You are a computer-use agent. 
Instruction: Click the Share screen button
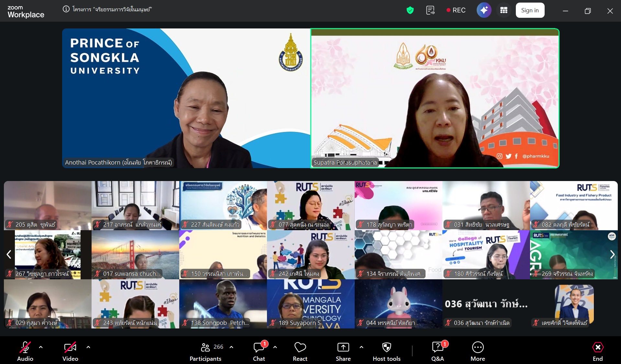click(343, 351)
